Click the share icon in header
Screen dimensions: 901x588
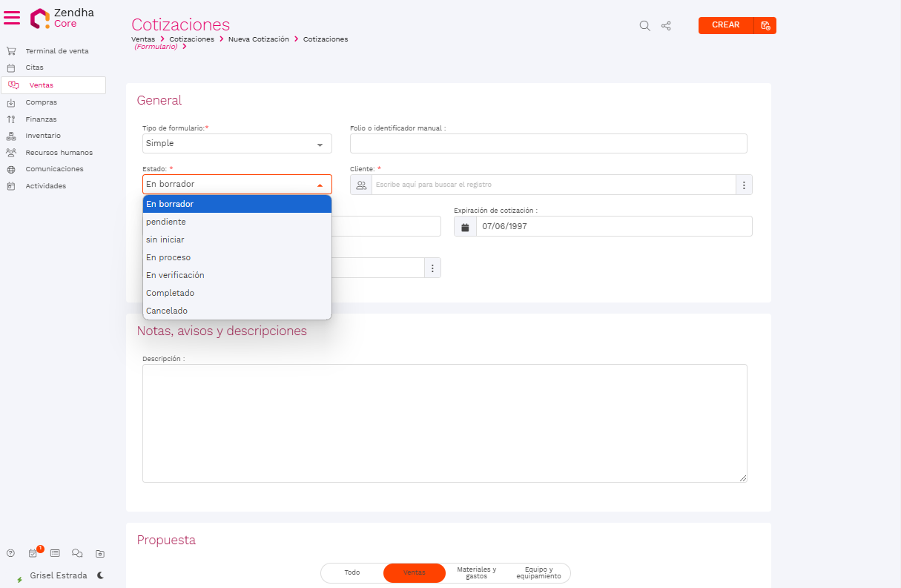click(x=666, y=26)
